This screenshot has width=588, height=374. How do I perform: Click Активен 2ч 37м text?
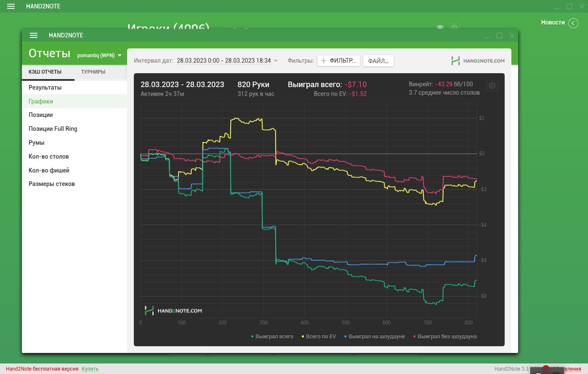click(x=162, y=94)
